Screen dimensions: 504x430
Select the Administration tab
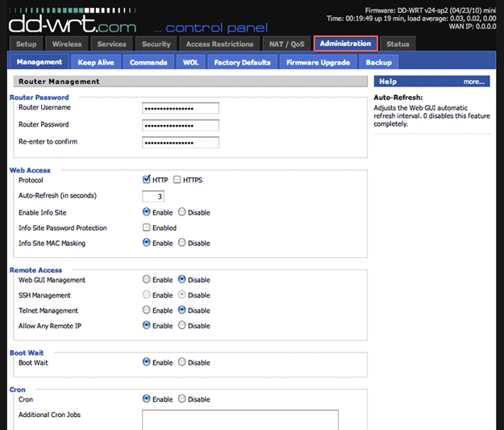(345, 44)
